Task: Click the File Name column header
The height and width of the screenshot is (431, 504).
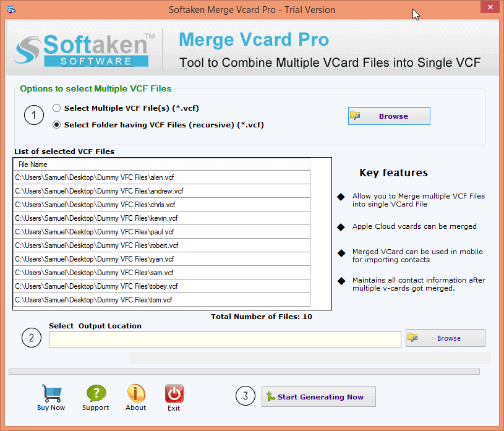Action: [x=161, y=164]
